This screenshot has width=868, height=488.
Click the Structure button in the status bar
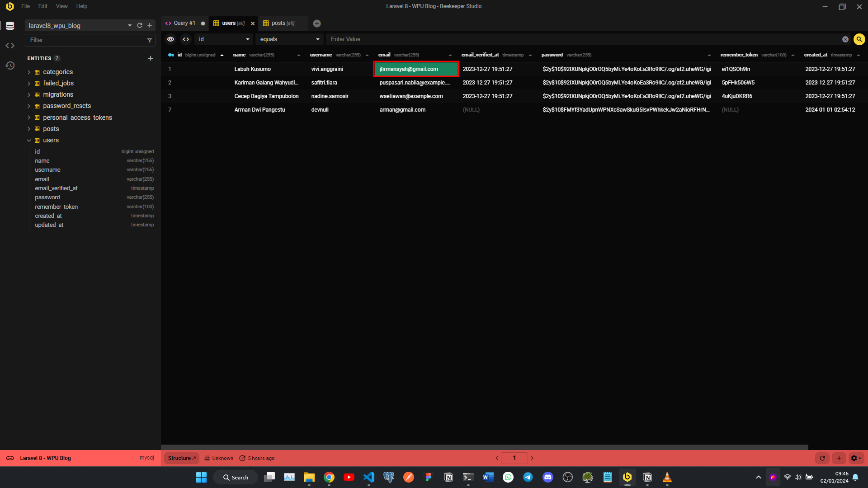[x=182, y=458]
